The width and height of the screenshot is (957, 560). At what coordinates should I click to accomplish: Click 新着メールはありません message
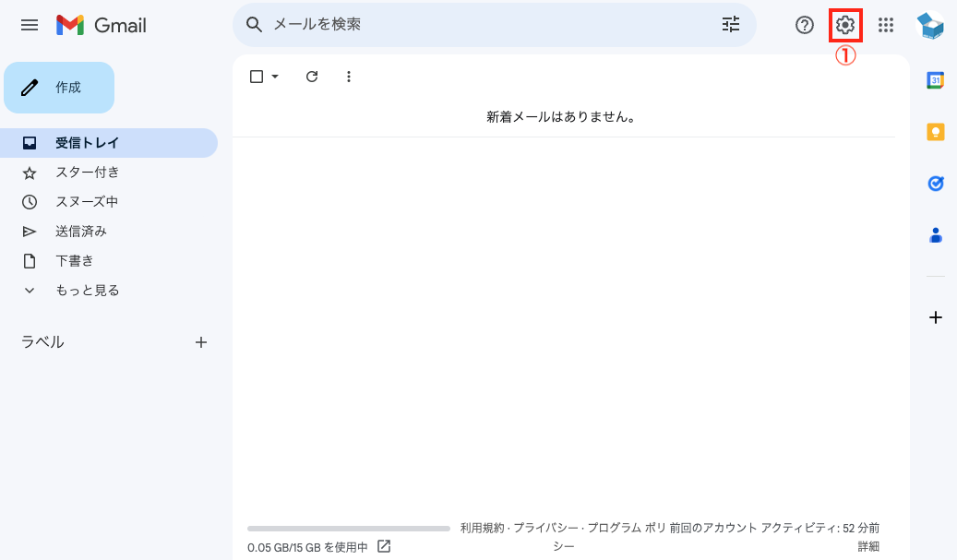point(561,116)
